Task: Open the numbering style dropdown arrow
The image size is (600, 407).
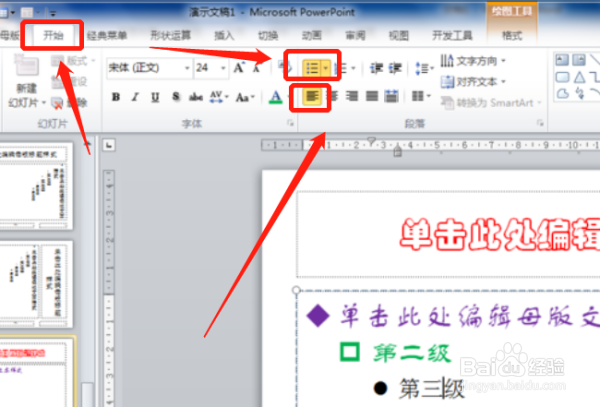Action: [353, 68]
